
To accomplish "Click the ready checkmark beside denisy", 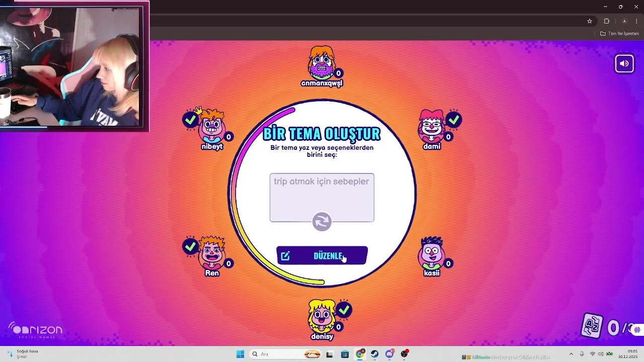I will pos(344,310).
